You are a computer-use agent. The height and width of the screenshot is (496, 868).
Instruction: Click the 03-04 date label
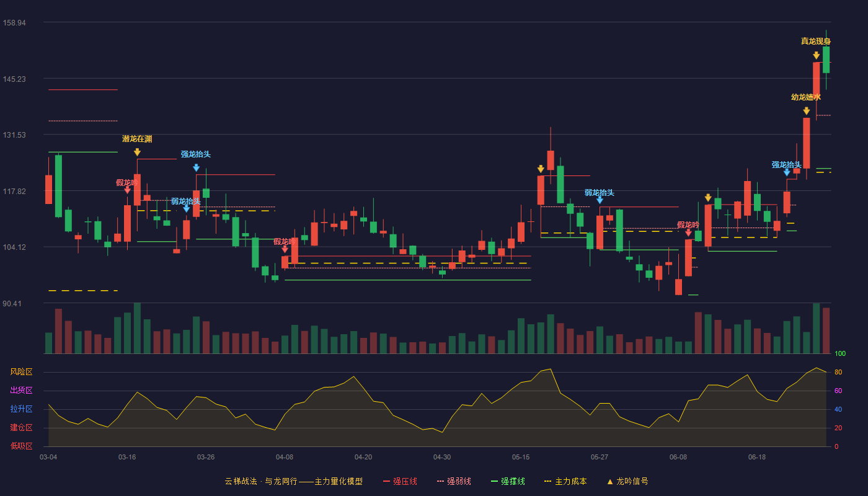click(48, 457)
